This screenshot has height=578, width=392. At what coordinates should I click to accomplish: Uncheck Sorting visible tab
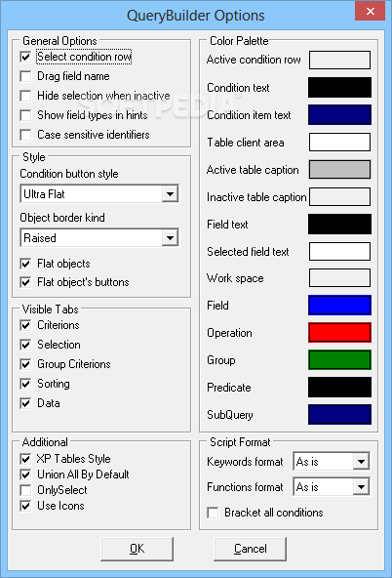[25, 384]
